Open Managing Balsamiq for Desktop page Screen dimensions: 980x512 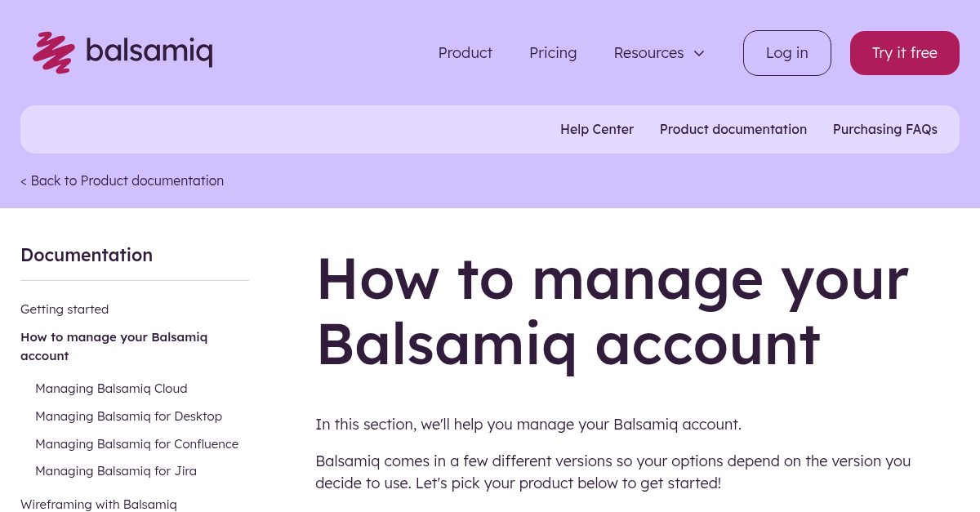(128, 416)
